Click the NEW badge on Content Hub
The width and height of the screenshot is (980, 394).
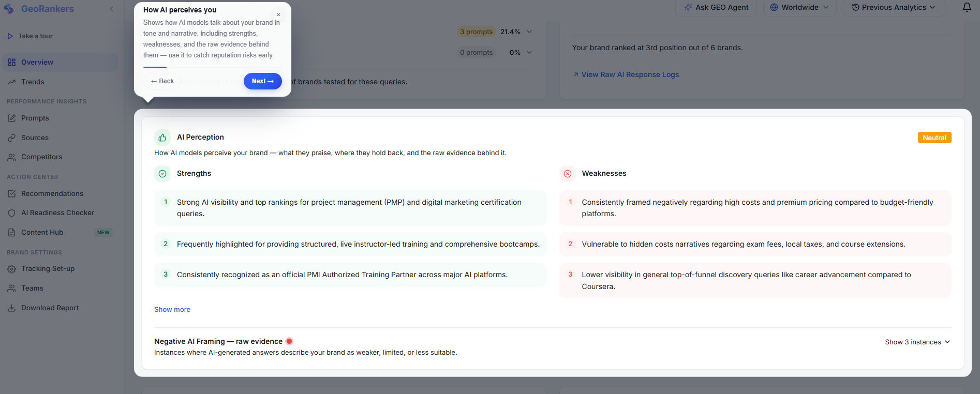[103, 233]
